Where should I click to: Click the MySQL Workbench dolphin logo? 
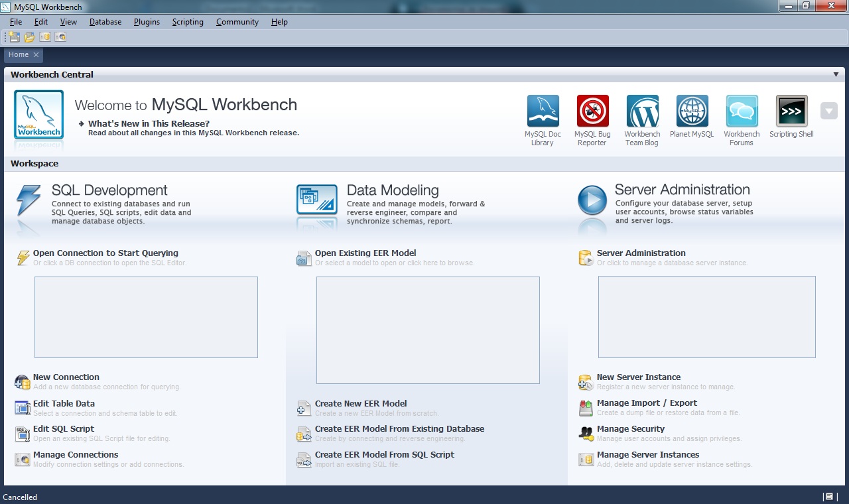point(39,115)
